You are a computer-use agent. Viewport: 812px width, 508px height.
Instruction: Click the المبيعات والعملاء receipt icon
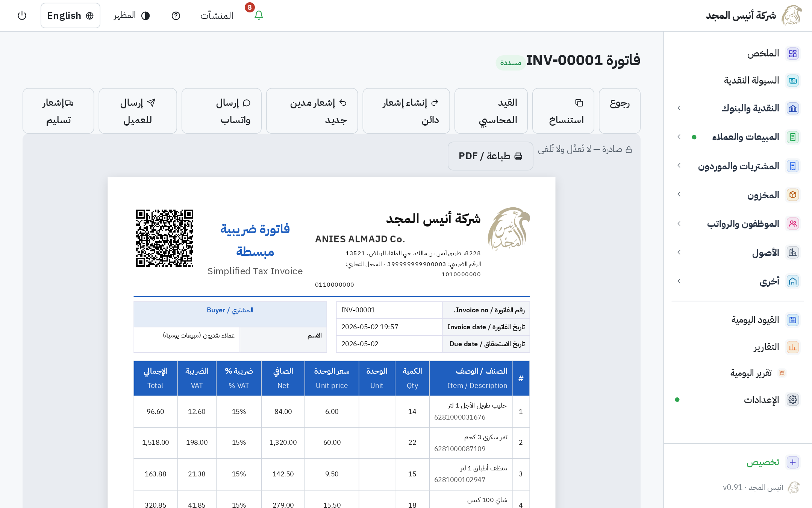click(x=793, y=137)
